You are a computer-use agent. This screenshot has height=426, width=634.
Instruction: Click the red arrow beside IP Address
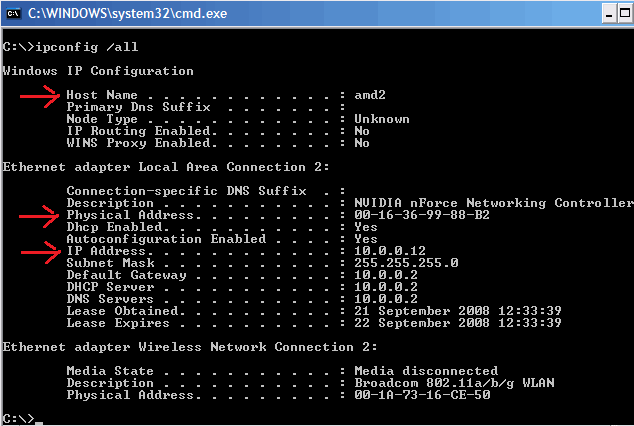pyautogui.click(x=41, y=253)
